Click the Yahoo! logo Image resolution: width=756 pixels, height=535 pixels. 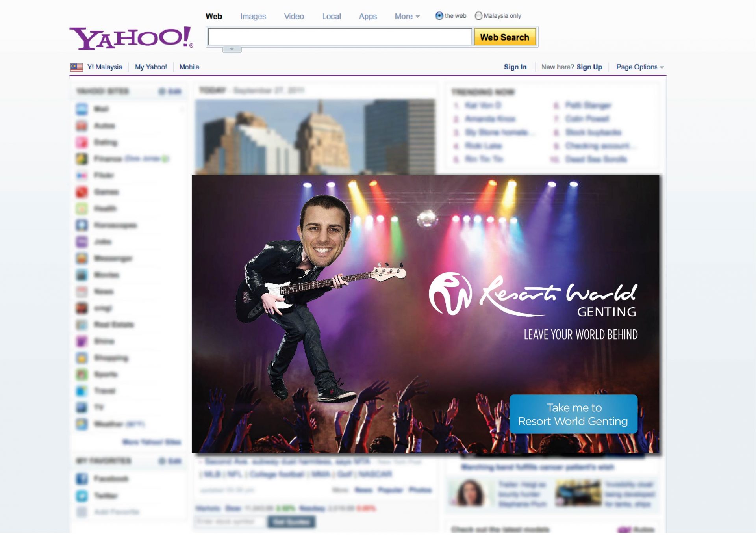tap(131, 38)
